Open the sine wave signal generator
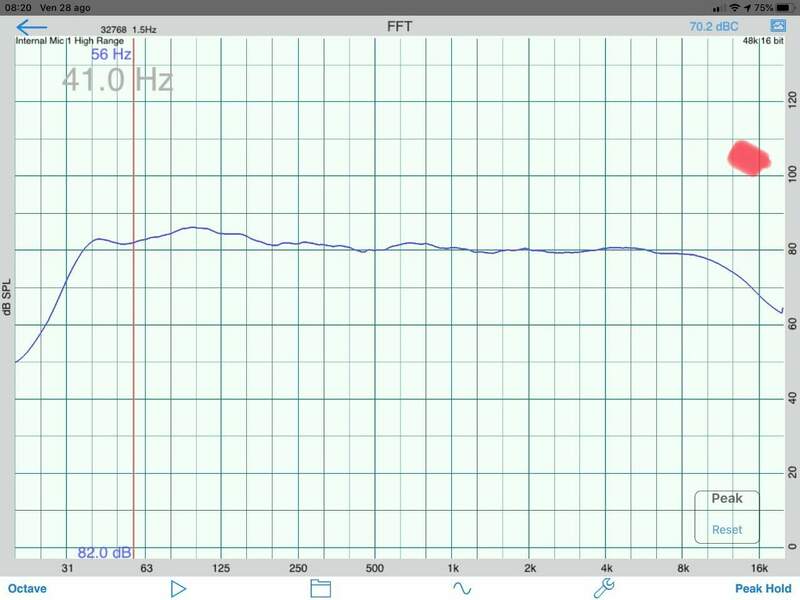 point(462,588)
